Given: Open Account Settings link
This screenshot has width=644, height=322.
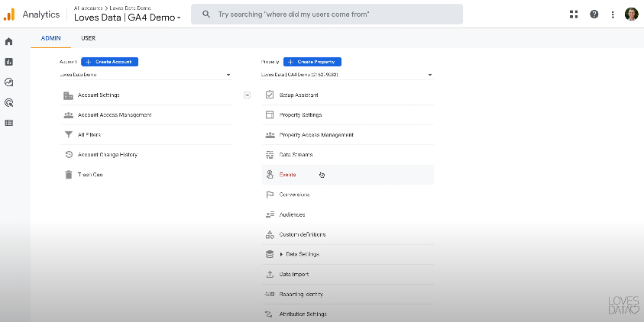Looking at the screenshot, I should point(99,95).
